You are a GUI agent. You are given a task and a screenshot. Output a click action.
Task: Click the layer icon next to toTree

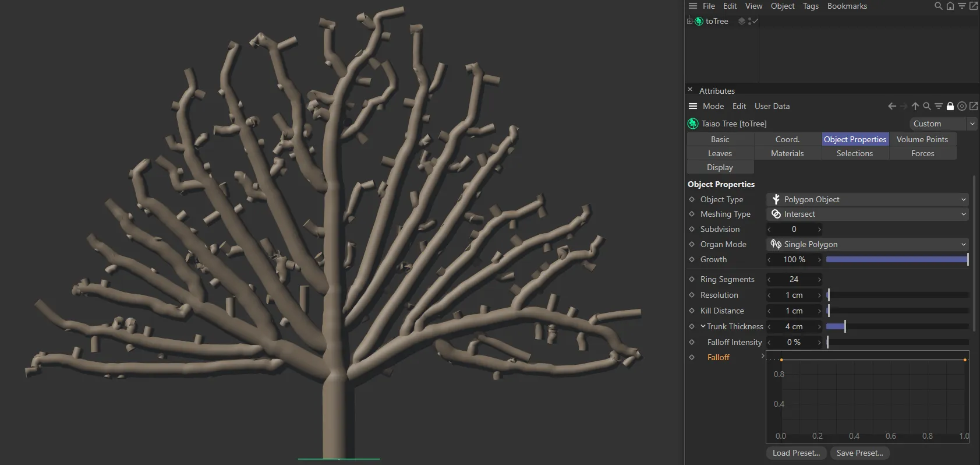(742, 21)
